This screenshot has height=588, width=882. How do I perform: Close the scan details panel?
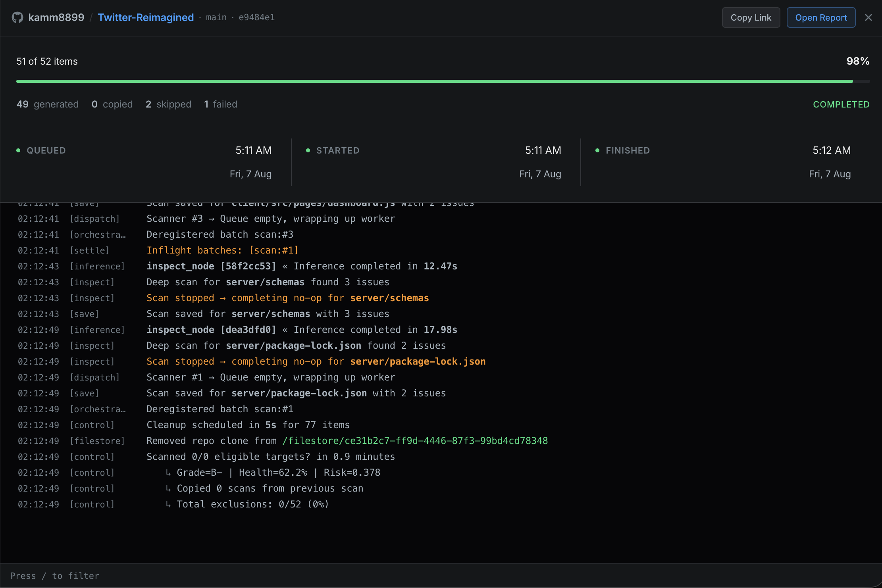point(868,17)
